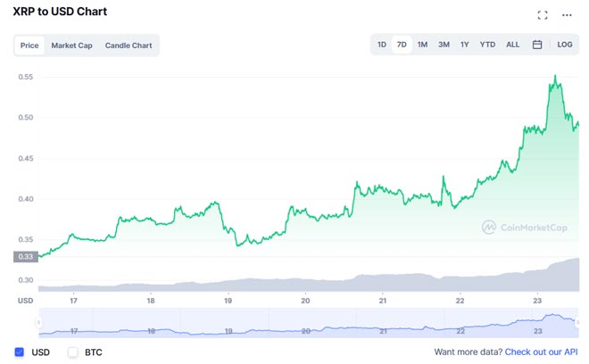
Task: Select the YTD time range
Action: click(x=487, y=45)
